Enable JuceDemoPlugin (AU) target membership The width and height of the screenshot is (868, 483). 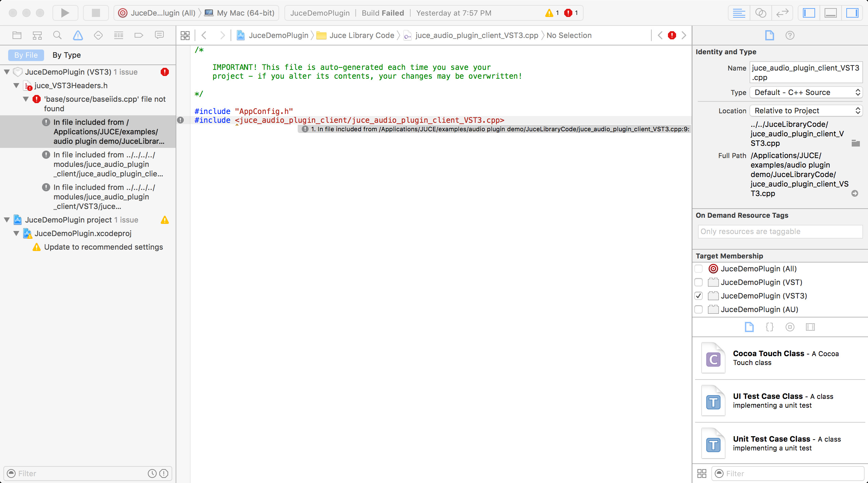click(x=698, y=309)
